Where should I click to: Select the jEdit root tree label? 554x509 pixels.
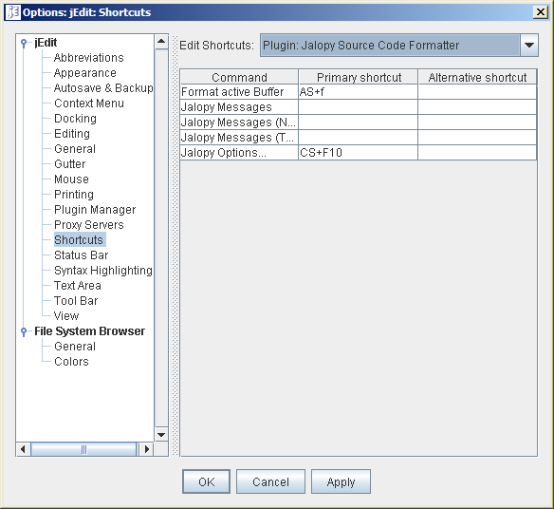click(46, 43)
